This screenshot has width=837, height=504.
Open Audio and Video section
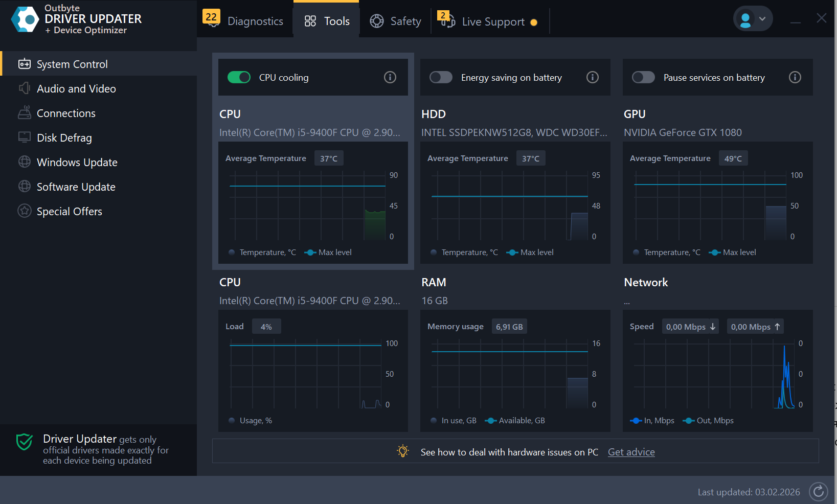tap(76, 89)
